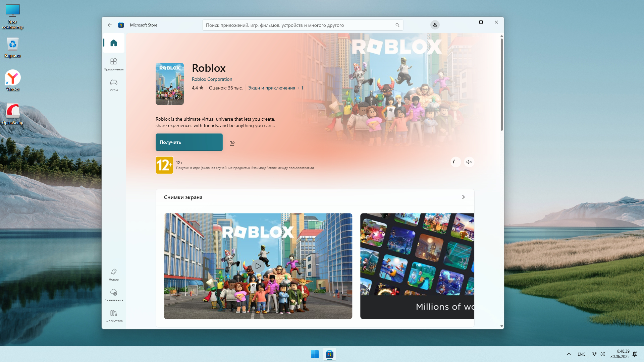
Task: Open the Игры section in sidebar
Action: [x=113, y=85]
